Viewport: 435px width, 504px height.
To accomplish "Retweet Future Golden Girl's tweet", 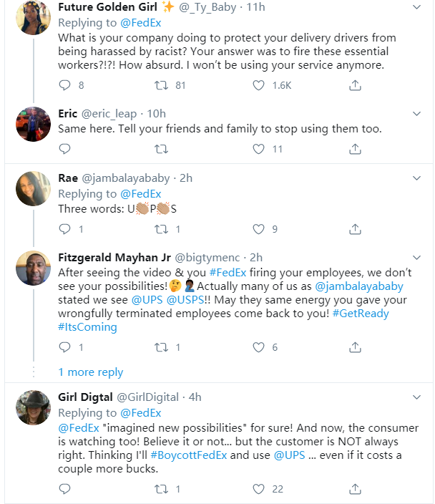I will (x=162, y=85).
